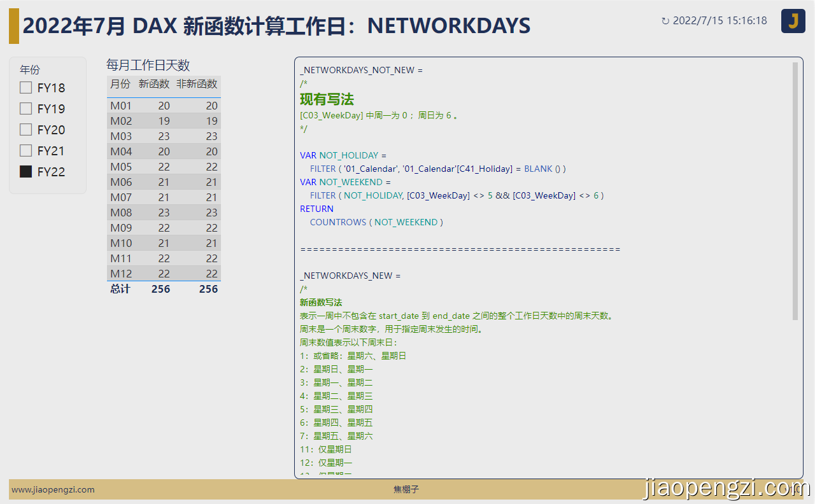815x504 pixels.
Task: Click the 总计 total row label
Action: [x=120, y=289]
